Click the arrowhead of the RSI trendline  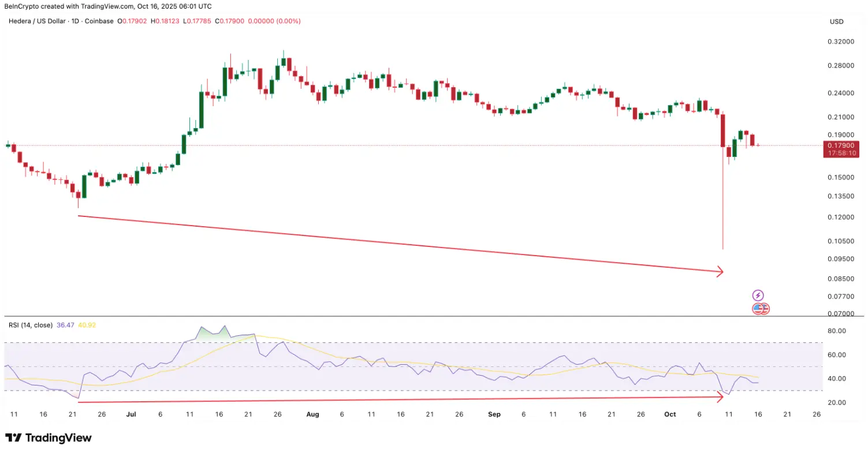(x=720, y=396)
